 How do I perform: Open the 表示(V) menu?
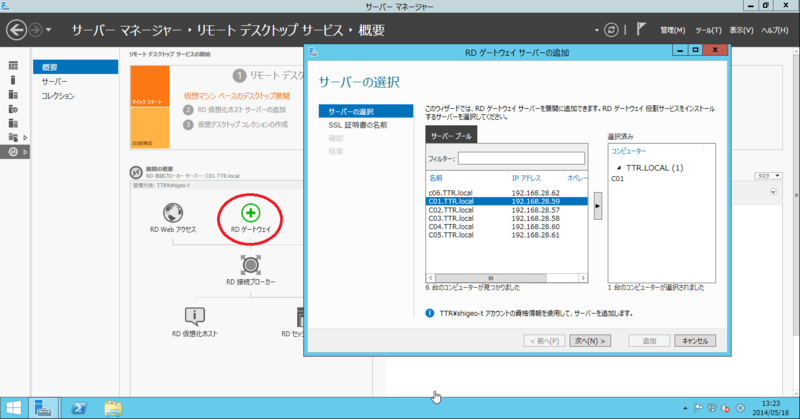[x=741, y=31]
